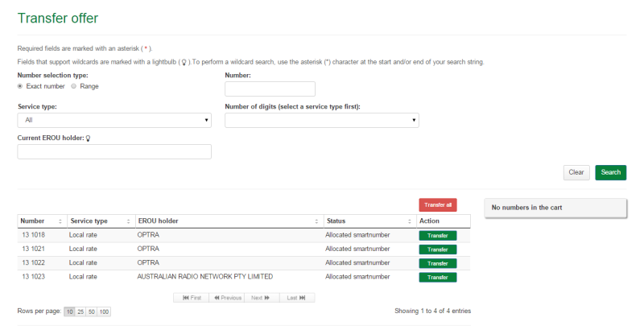Sort by Status column arrows
Image resolution: width=644 pixels, height=334 pixels.
(x=409, y=221)
